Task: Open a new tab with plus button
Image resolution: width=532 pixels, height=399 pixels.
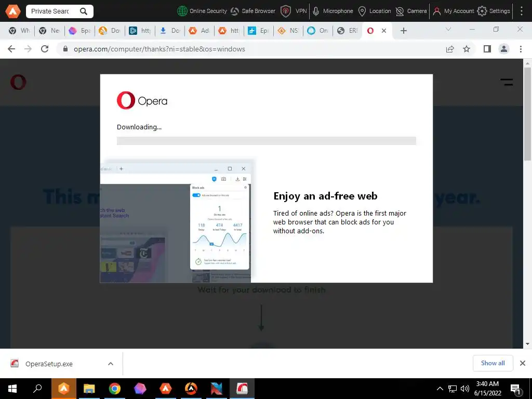Action: coord(403,31)
